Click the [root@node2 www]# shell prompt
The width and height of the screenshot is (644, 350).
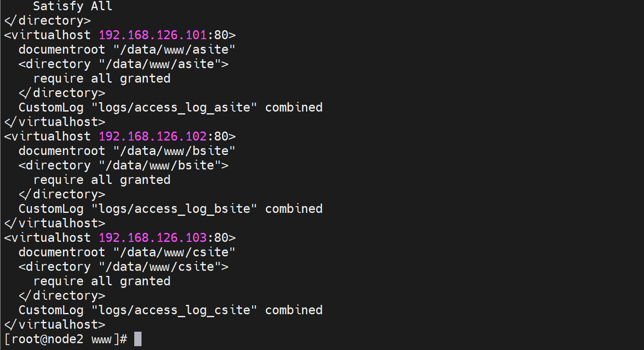[66, 339]
